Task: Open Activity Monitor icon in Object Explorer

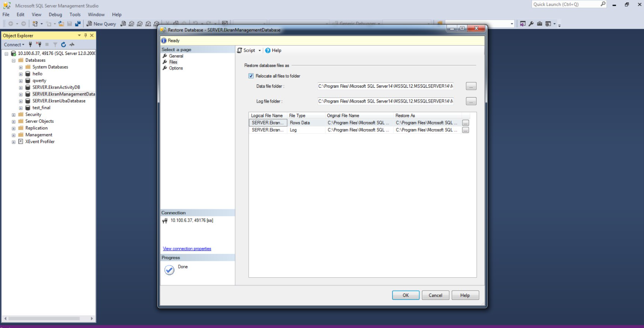Action: (x=72, y=45)
